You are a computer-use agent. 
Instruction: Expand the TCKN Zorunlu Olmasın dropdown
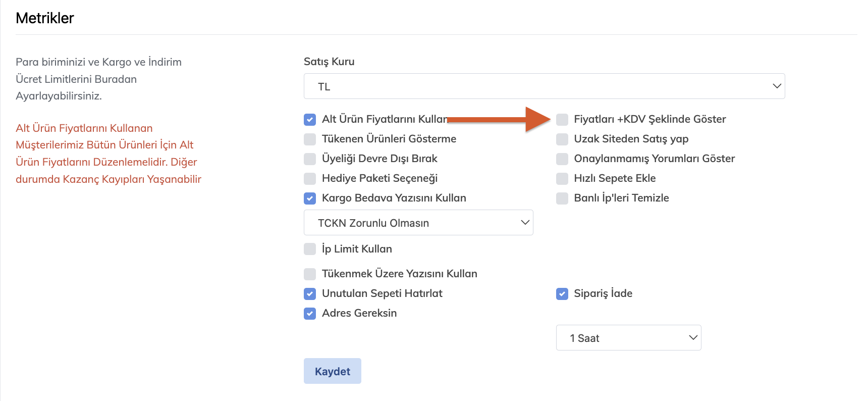418,223
